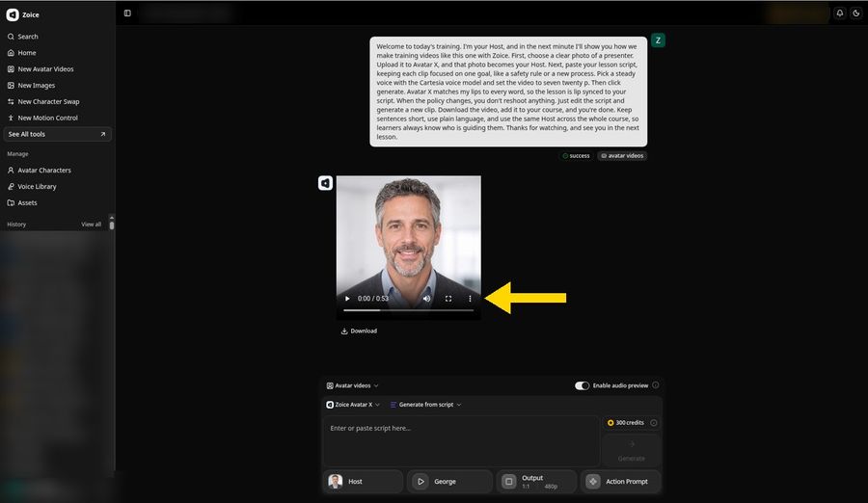The width and height of the screenshot is (868, 503).
Task: Collapse the sidebar panel icon
Action: pyautogui.click(x=127, y=13)
